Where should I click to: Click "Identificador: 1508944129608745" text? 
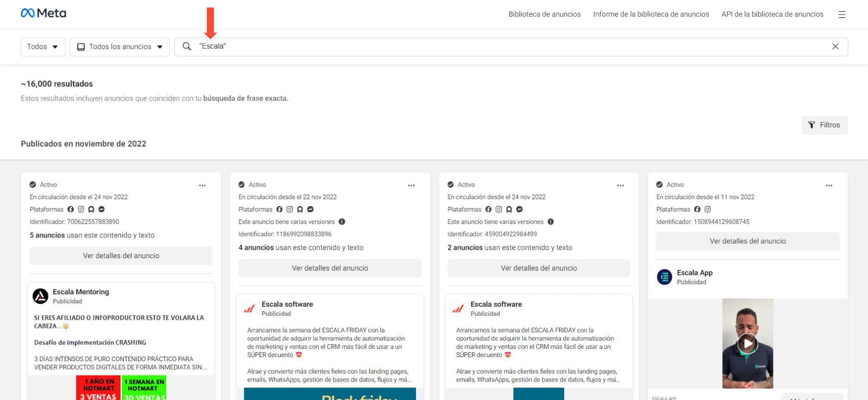(703, 222)
